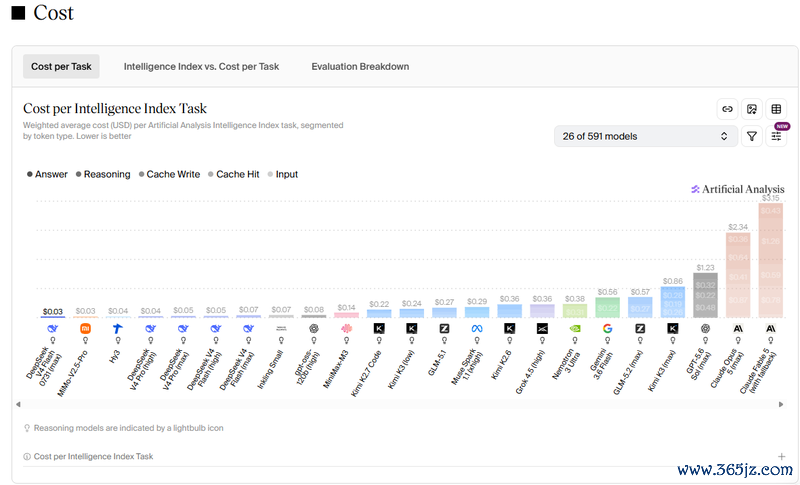Click the chart scrollbar right arrow
This screenshot has width=800, height=485.
781,404
